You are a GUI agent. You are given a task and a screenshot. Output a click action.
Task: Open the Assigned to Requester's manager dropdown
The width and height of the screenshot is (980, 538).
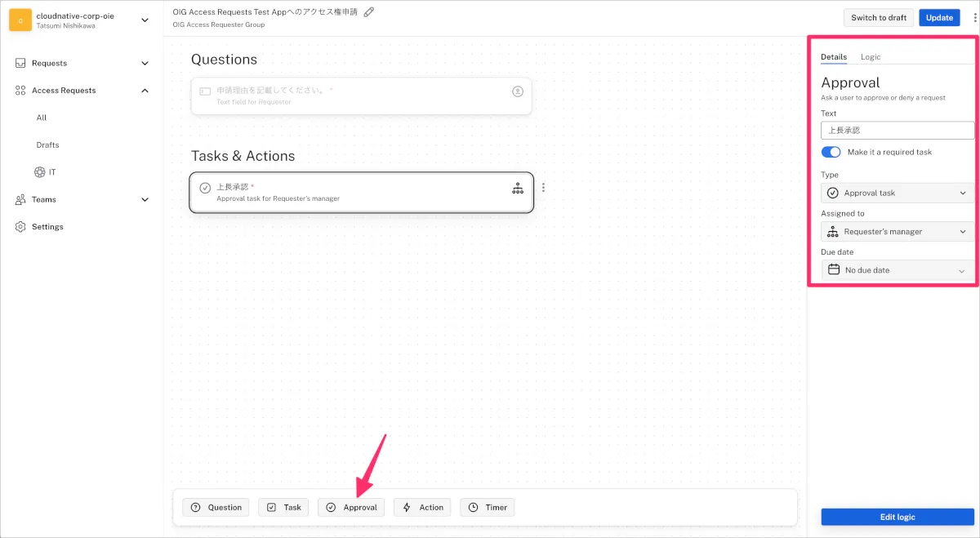(897, 232)
